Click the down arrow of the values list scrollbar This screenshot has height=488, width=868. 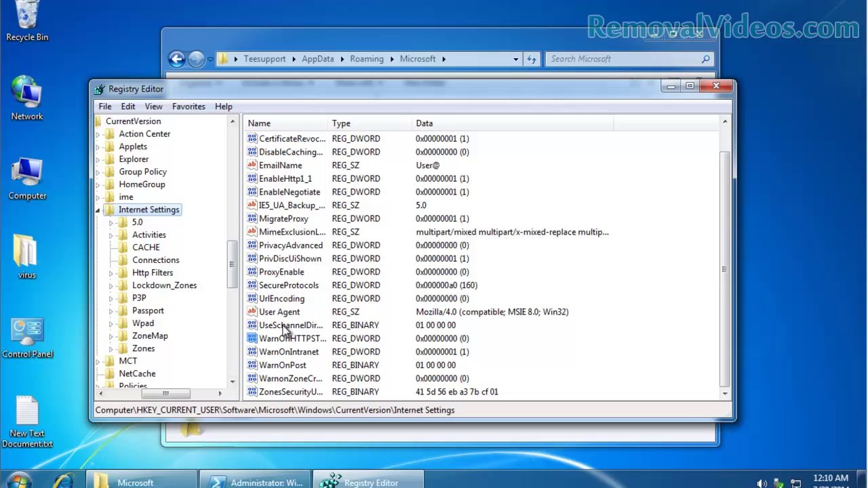[x=725, y=393]
